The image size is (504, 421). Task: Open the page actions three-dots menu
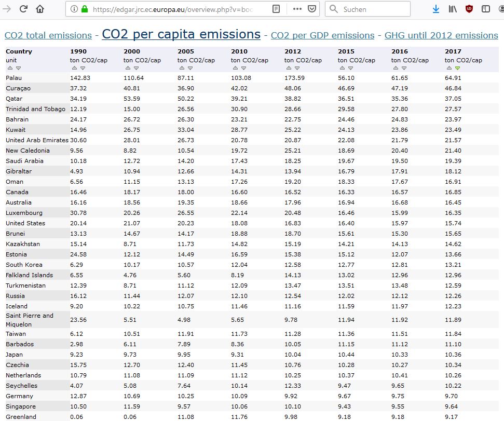coord(297,9)
